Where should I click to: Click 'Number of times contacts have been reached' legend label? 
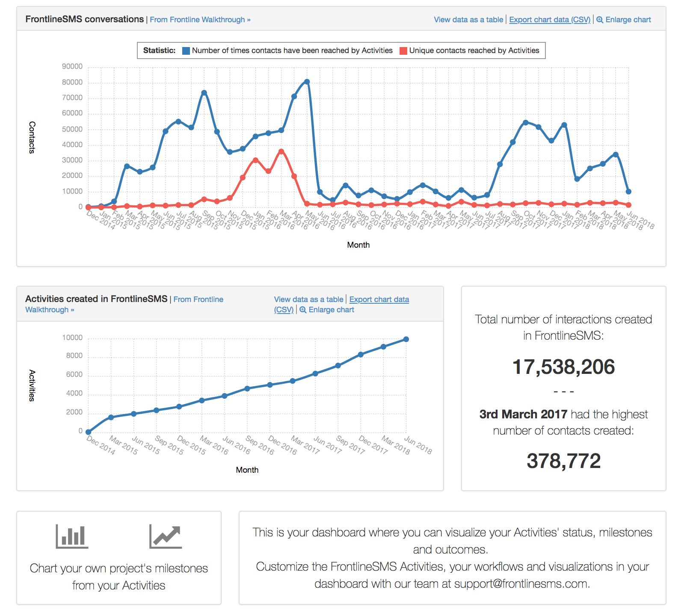292,50
